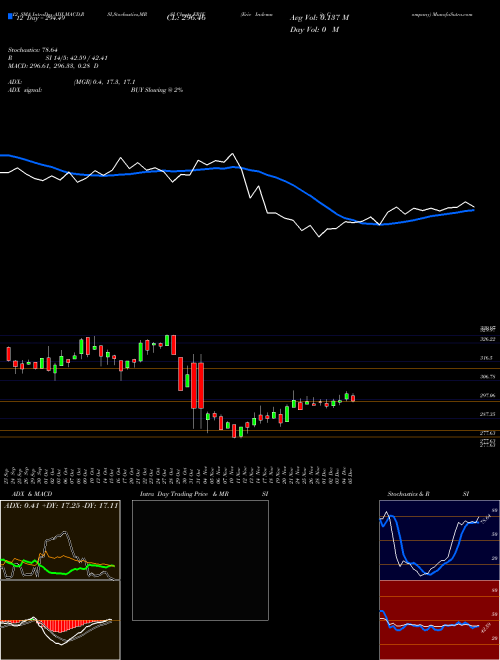The height and width of the screenshot is (660, 500).
Task: Click the last red candlestick on the chart
Action: click(353, 398)
